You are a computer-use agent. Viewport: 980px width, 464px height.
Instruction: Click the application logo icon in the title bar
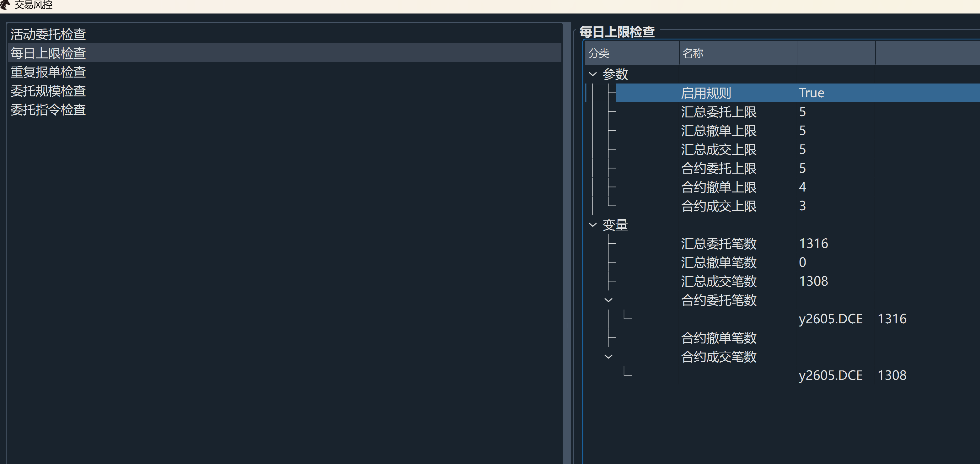(5, 5)
